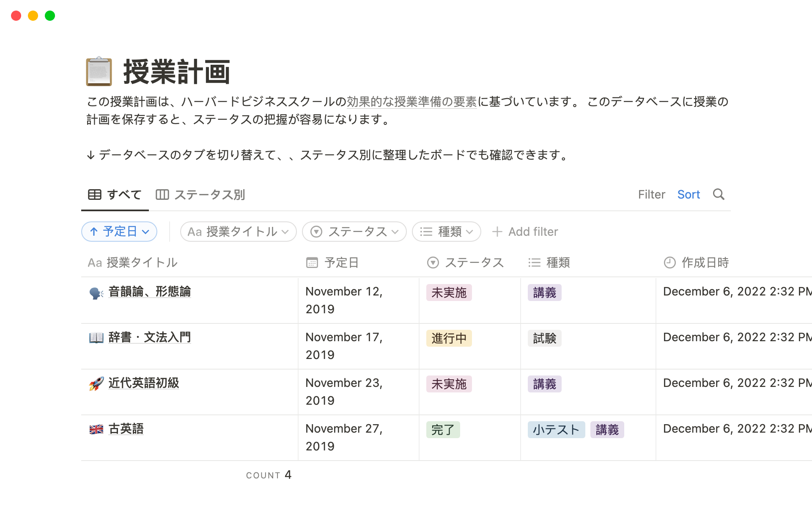The image size is (812, 508).
Task: Click the yellow 進行中 status tag
Action: [449, 338]
